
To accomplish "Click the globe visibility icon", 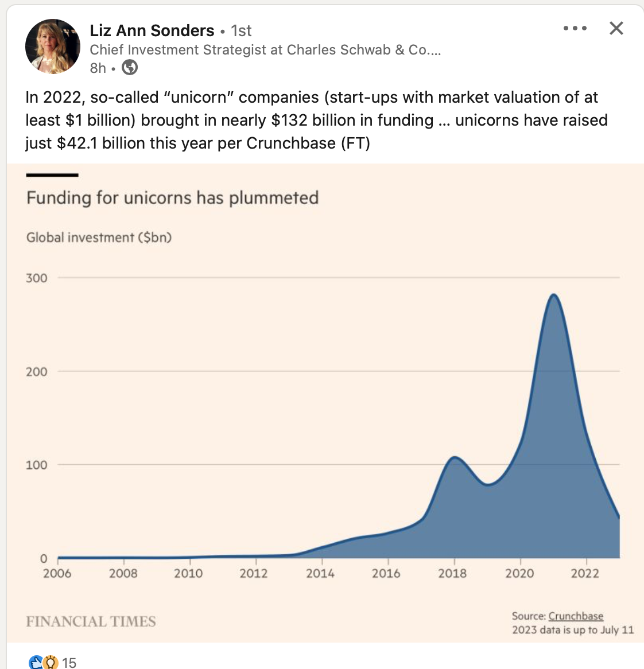I will (x=130, y=67).
